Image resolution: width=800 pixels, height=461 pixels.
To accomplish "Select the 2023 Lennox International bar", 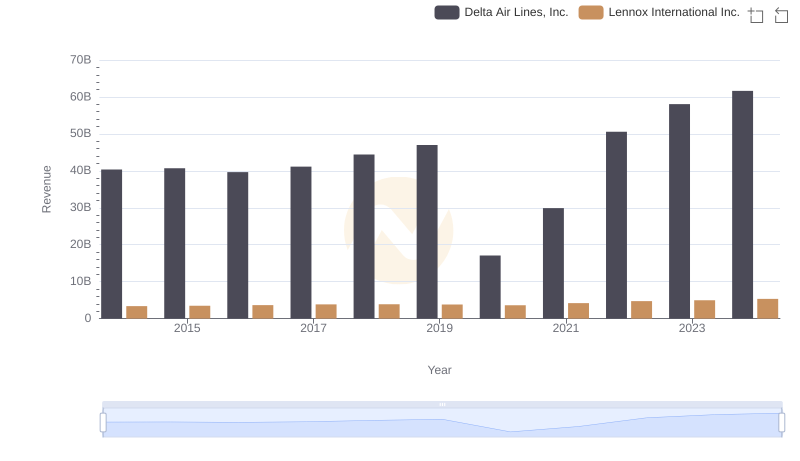I will pos(705,310).
